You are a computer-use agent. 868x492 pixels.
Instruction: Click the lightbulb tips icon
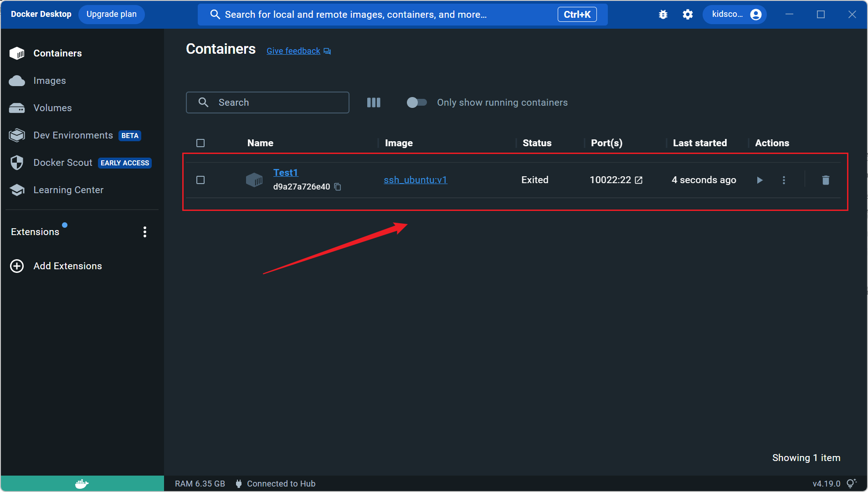tap(851, 483)
